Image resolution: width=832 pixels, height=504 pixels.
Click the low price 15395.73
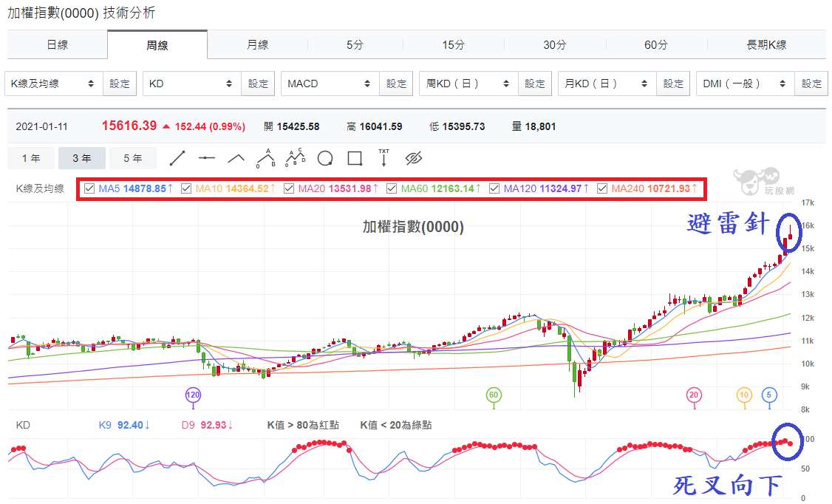(x=464, y=127)
